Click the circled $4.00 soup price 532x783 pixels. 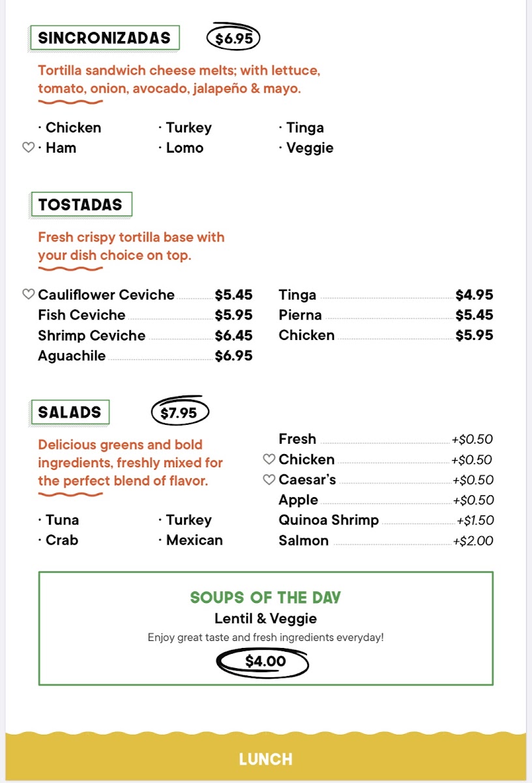[x=265, y=662]
